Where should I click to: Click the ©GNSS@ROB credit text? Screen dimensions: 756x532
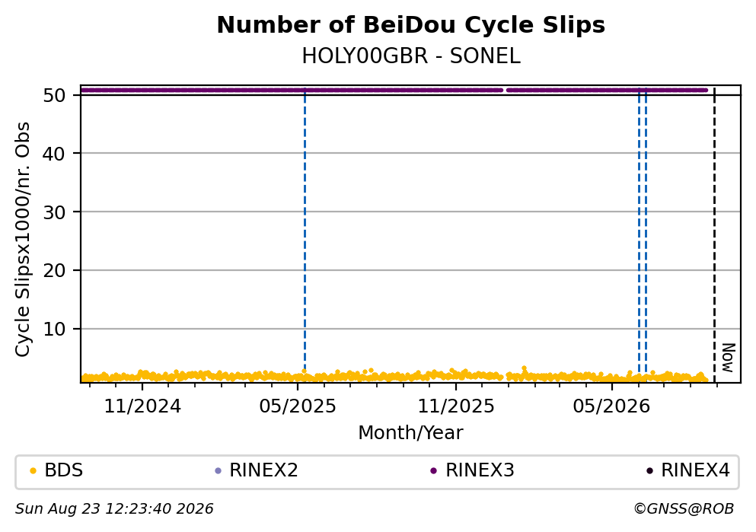coord(684,509)
